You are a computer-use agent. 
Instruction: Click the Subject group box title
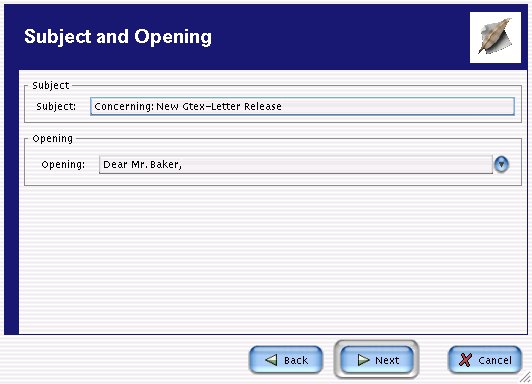[x=51, y=85]
